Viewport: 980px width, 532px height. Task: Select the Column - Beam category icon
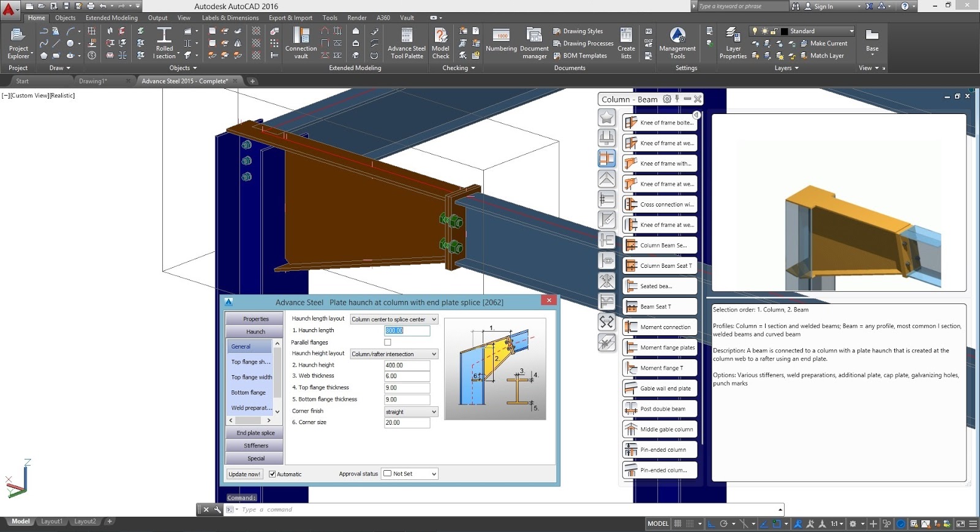606,159
